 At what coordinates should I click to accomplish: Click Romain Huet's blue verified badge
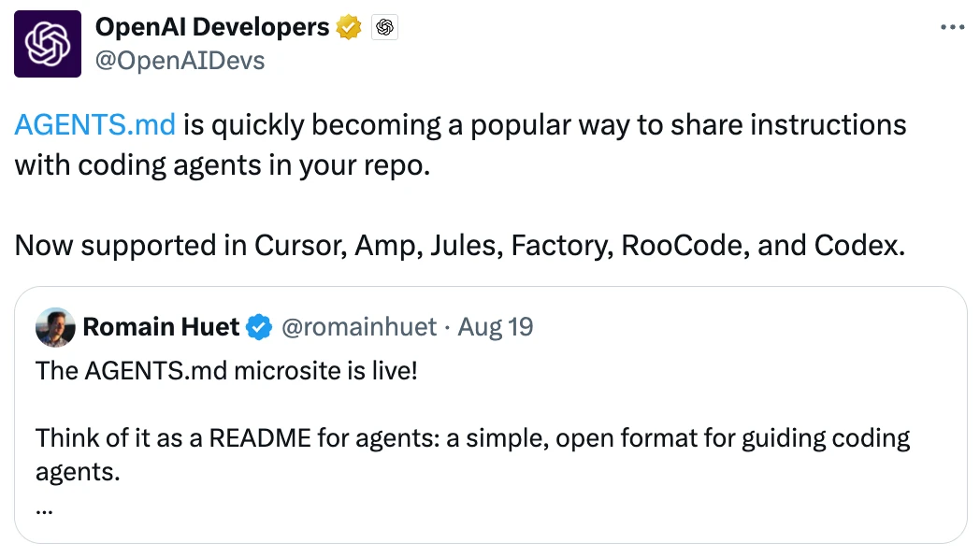pyautogui.click(x=259, y=326)
